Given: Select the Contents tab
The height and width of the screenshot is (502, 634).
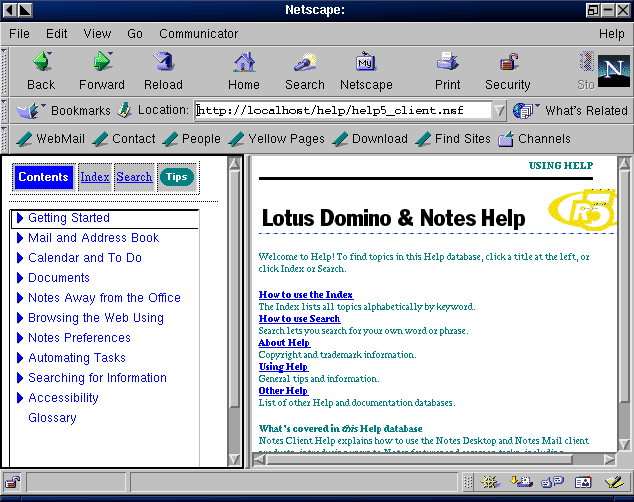Looking at the screenshot, I should click(x=43, y=177).
